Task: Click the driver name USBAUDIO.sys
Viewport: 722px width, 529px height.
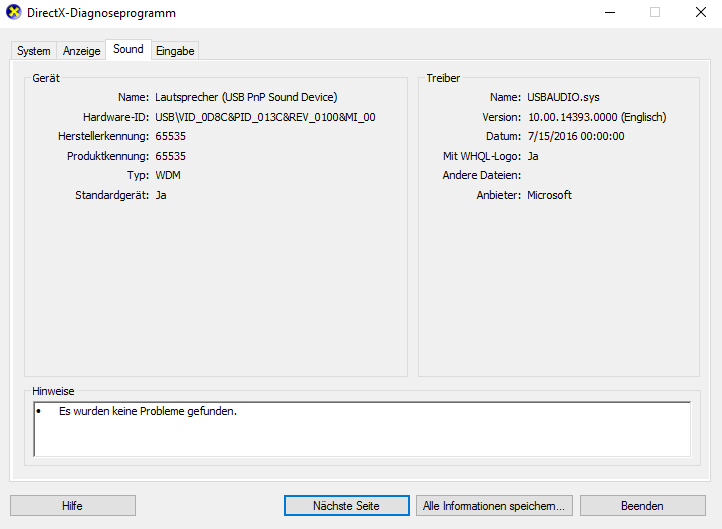Action: (563, 97)
